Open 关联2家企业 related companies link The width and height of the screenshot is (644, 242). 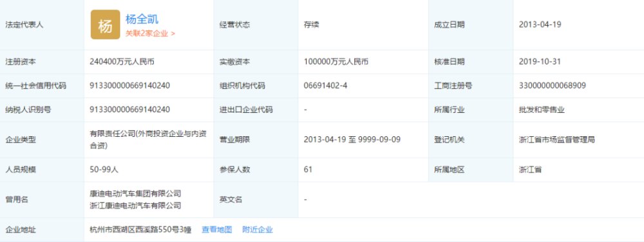click(x=150, y=34)
